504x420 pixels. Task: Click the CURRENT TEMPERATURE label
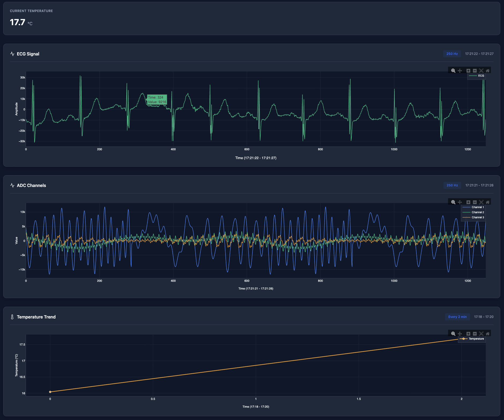click(31, 11)
